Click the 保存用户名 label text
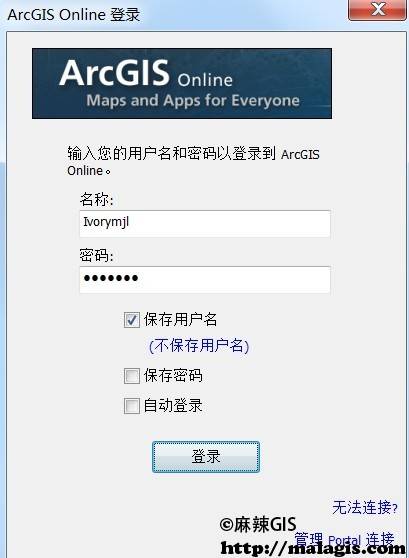This screenshot has width=409, height=558. pos(180,319)
